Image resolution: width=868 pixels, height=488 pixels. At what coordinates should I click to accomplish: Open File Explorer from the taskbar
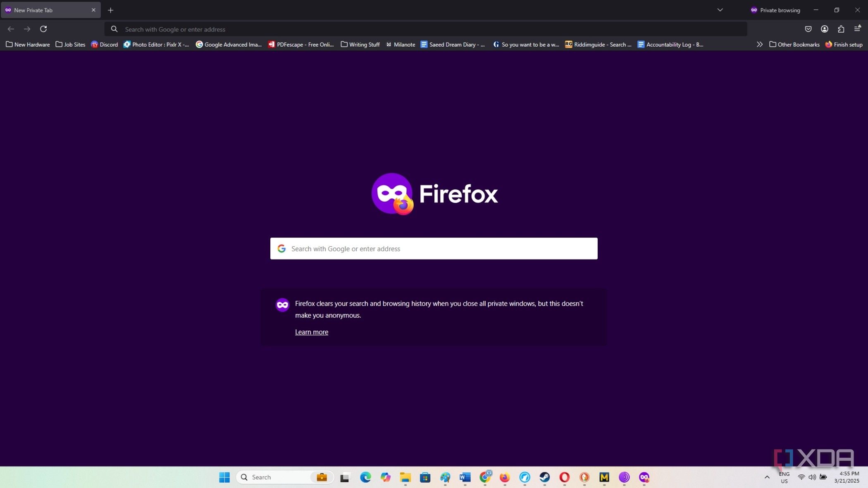405,477
